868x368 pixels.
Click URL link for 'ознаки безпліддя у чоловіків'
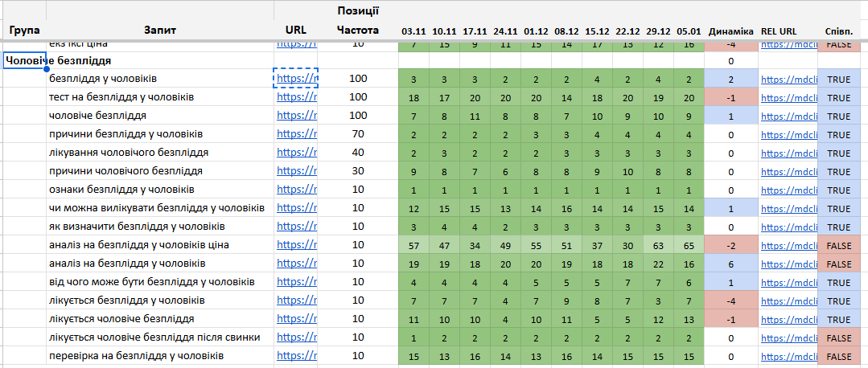(x=296, y=190)
